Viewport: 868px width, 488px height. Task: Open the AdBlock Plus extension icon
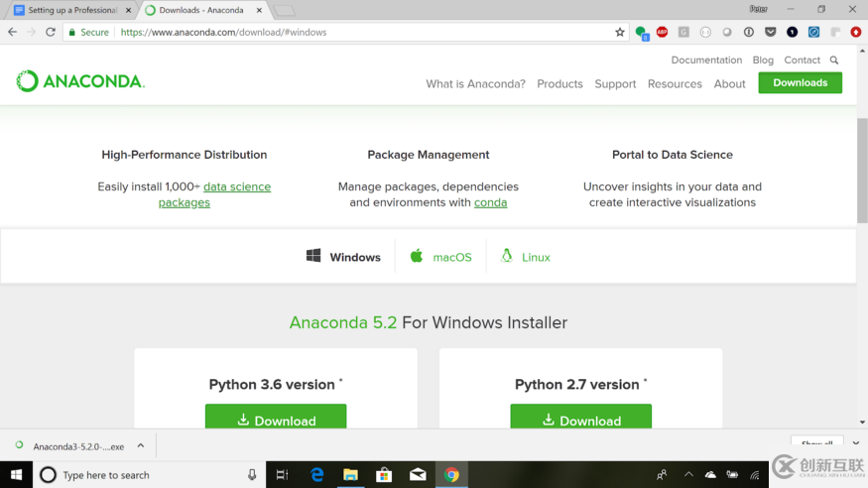tap(662, 32)
